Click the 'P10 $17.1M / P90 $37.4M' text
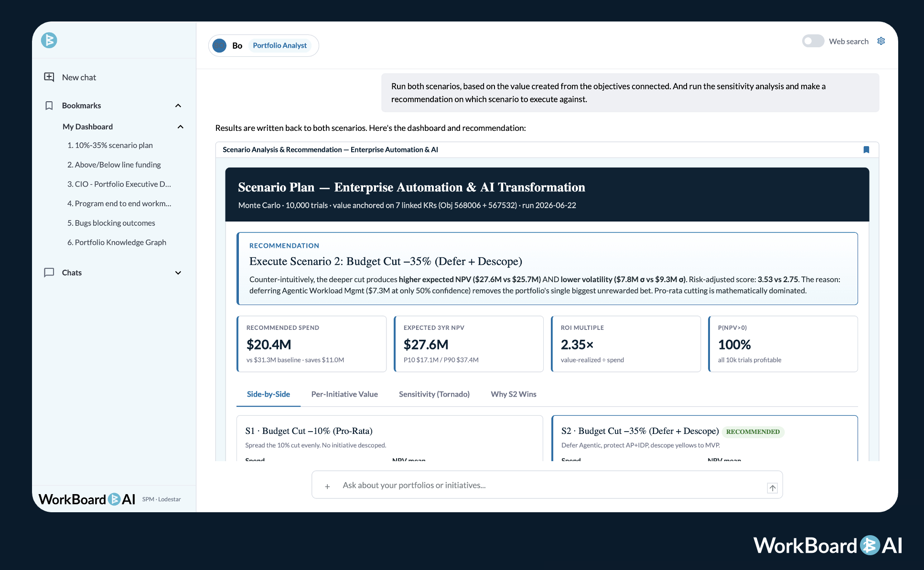 pyautogui.click(x=441, y=360)
